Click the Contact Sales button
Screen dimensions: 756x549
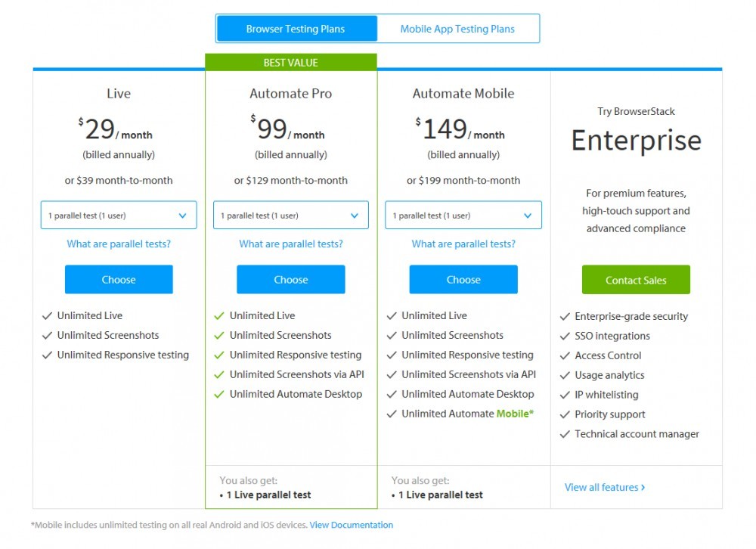636,279
